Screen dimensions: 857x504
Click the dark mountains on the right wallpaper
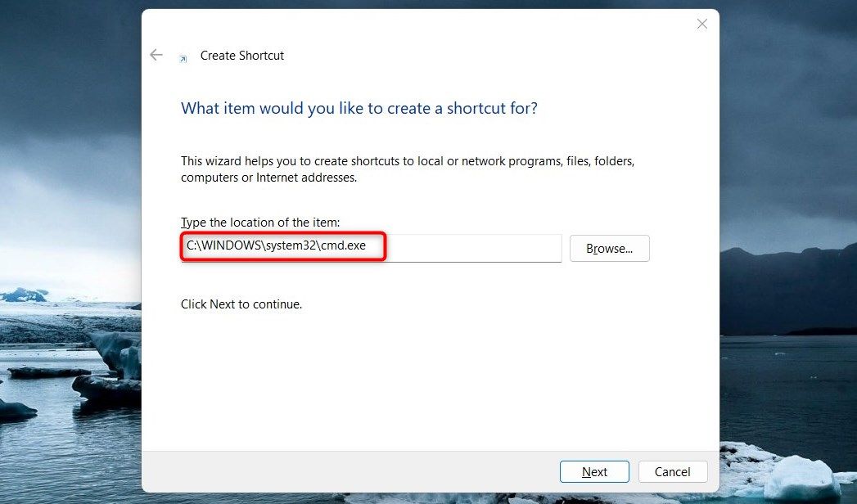788,290
